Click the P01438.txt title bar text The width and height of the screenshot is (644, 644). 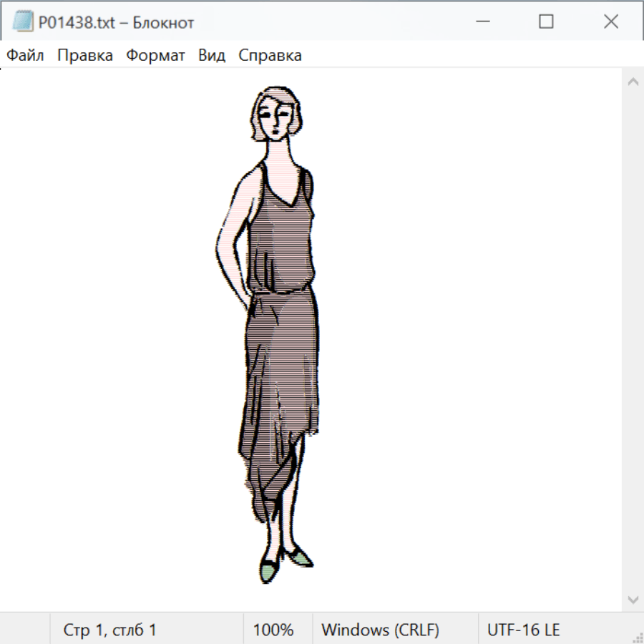click(x=116, y=22)
